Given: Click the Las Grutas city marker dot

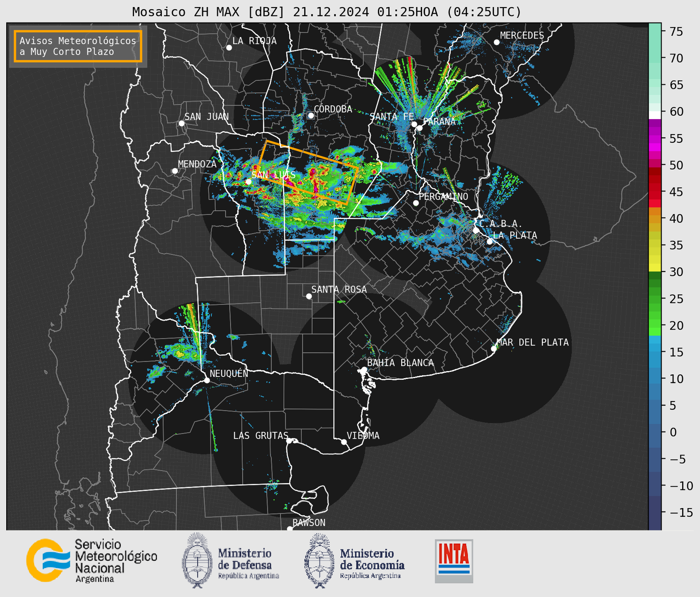Looking at the screenshot, I should pos(289,440).
